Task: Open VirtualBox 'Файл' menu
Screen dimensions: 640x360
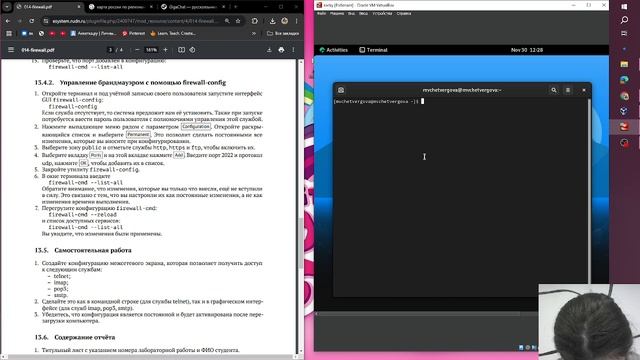Action: (321, 13)
